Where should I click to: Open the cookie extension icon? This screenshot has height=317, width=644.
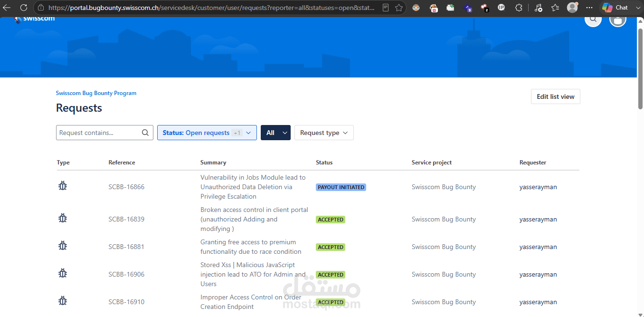tap(434, 8)
